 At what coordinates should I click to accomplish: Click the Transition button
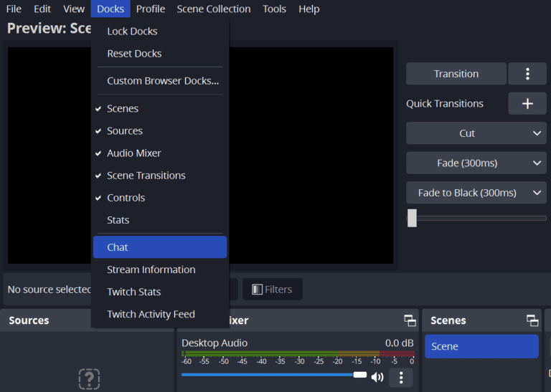coord(456,74)
